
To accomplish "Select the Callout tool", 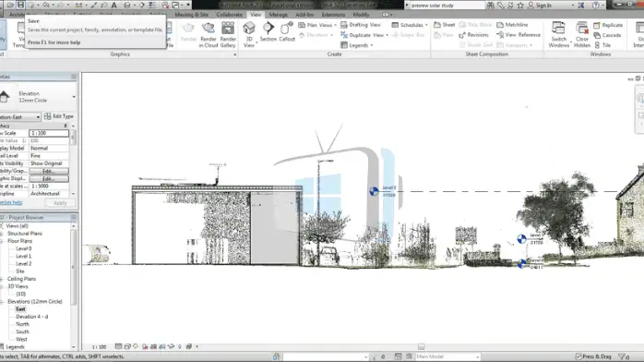I will [x=287, y=32].
